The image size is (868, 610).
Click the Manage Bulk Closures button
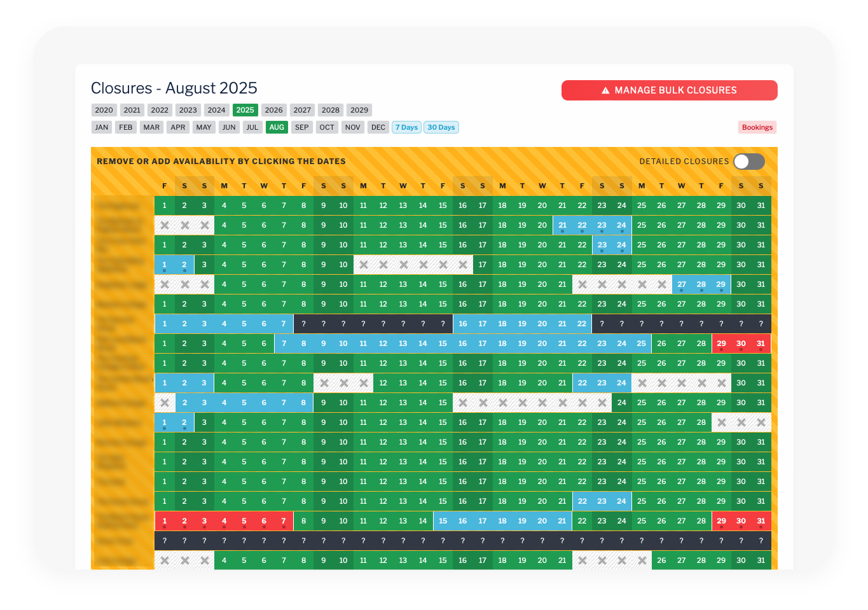[669, 90]
